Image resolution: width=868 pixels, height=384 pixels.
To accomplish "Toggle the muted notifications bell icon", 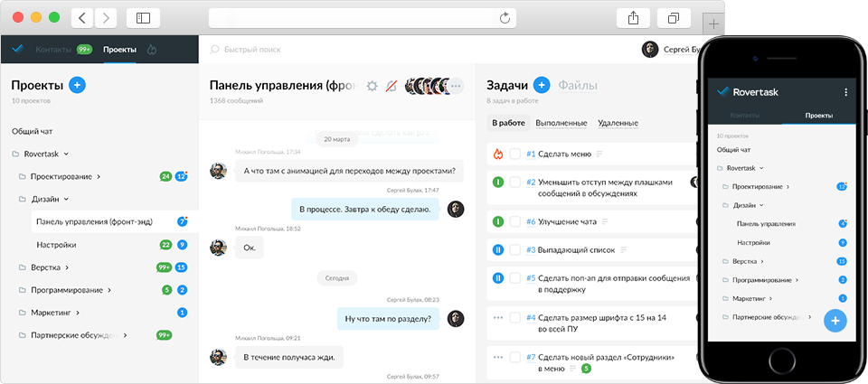I will 392,86.
